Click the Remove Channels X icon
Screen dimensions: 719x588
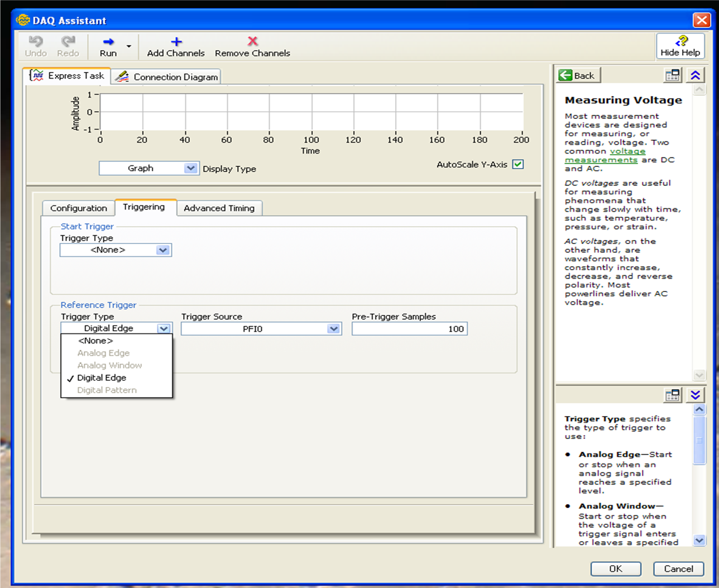252,41
